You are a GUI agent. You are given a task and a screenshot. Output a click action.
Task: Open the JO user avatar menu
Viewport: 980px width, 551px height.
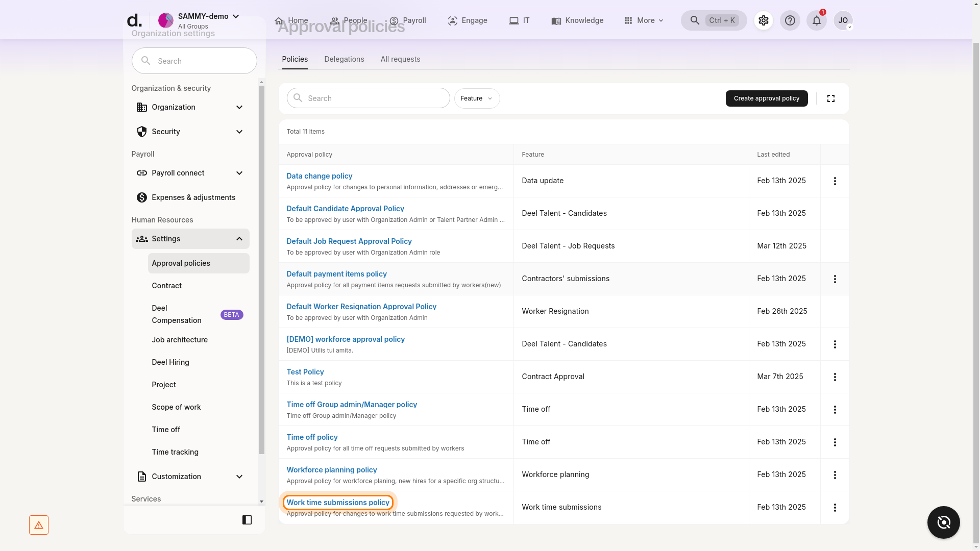tap(843, 20)
